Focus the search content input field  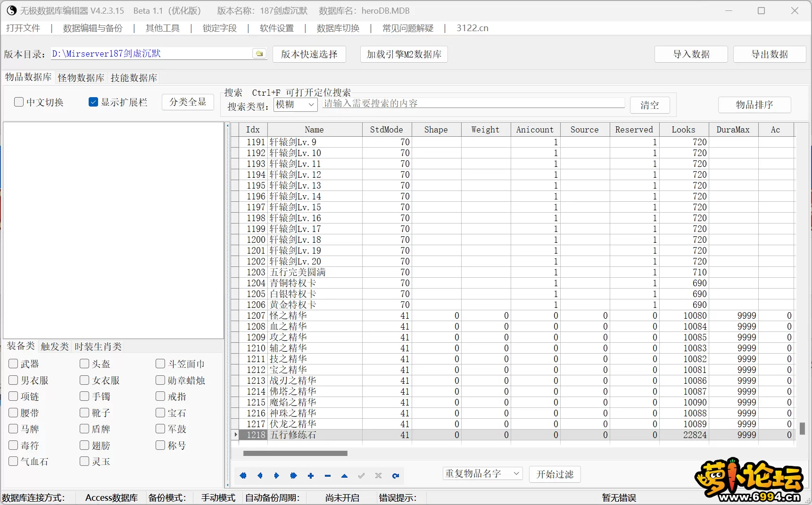point(473,103)
